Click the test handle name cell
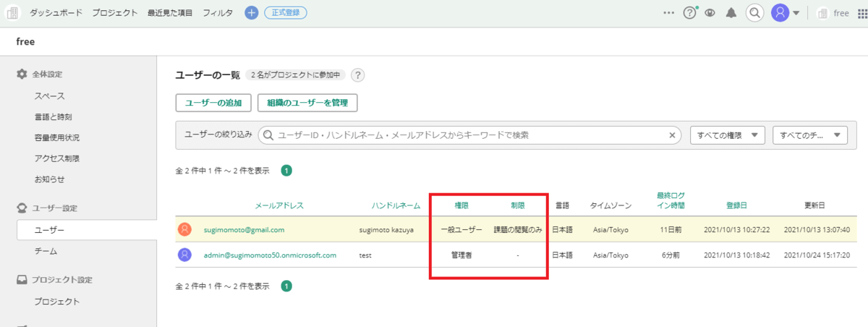Viewport: 868px width, 327px height. 365,255
